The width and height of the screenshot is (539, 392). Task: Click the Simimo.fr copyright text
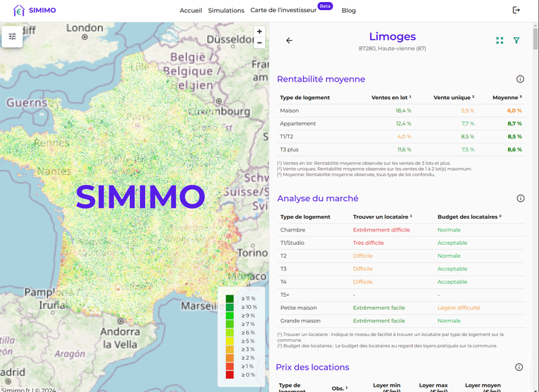[x=29, y=389]
